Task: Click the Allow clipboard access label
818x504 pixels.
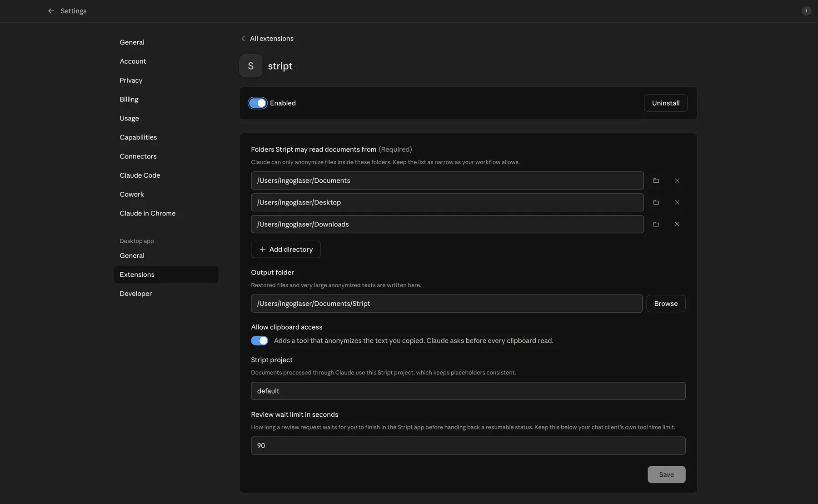Action: coord(287,327)
